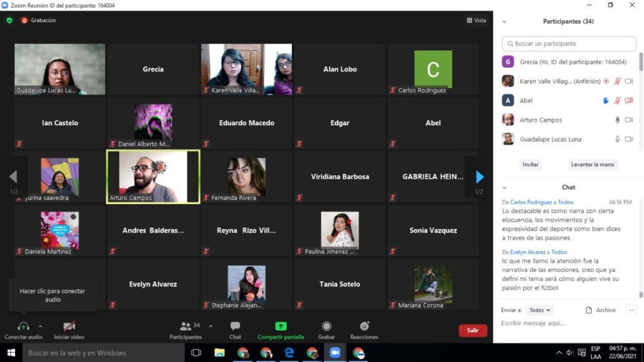Open the Enviar a Todos dropdown

click(x=540, y=310)
